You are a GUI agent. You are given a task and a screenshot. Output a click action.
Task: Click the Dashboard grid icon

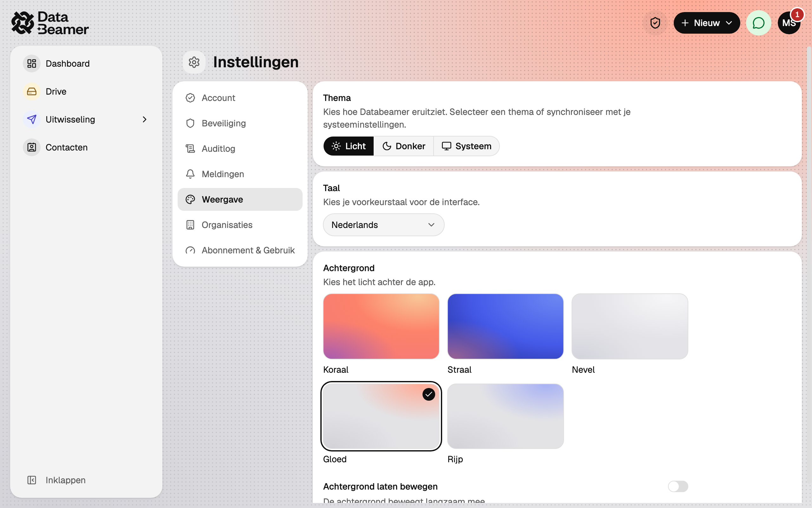(31, 63)
